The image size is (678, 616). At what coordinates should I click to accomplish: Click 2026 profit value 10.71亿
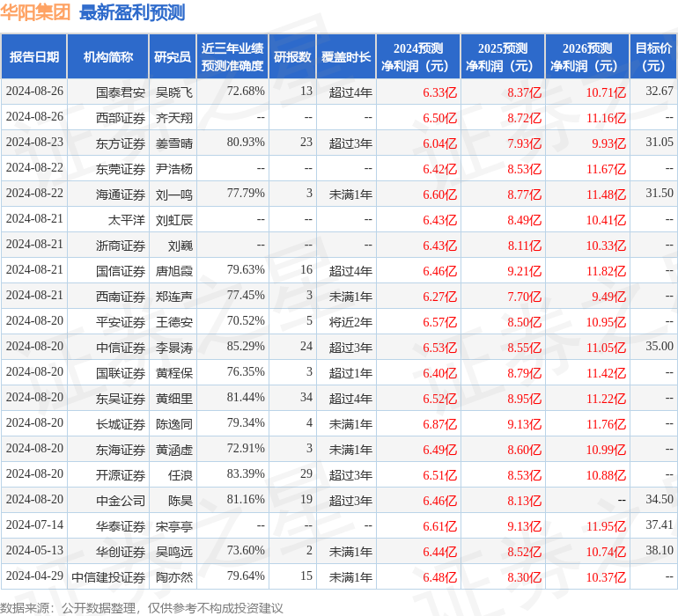(606, 92)
